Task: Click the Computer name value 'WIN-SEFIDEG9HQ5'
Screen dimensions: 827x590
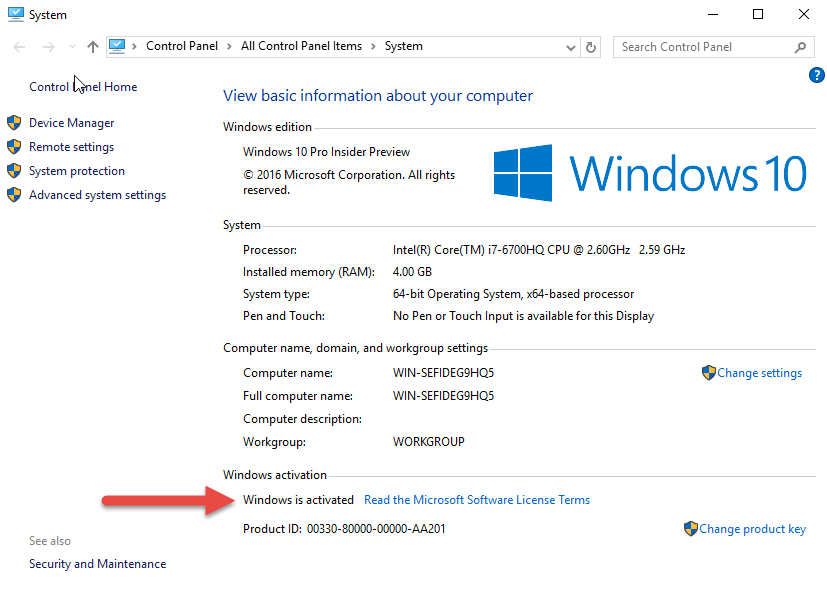Action: click(x=444, y=373)
